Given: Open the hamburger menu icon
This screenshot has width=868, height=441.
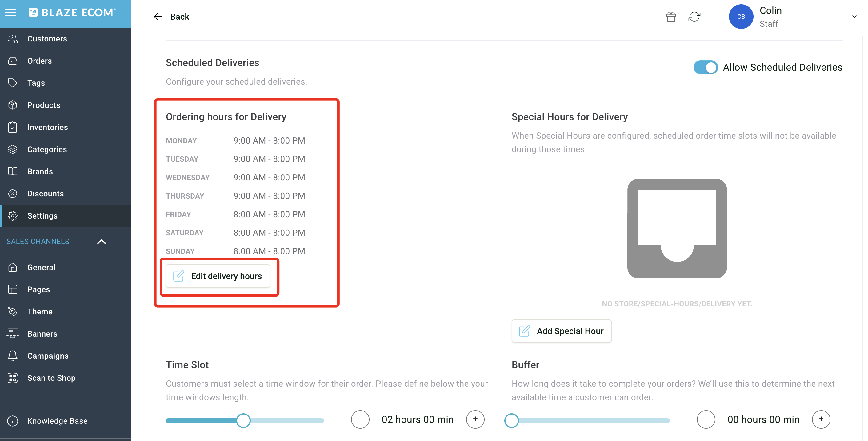Looking at the screenshot, I should click(10, 13).
